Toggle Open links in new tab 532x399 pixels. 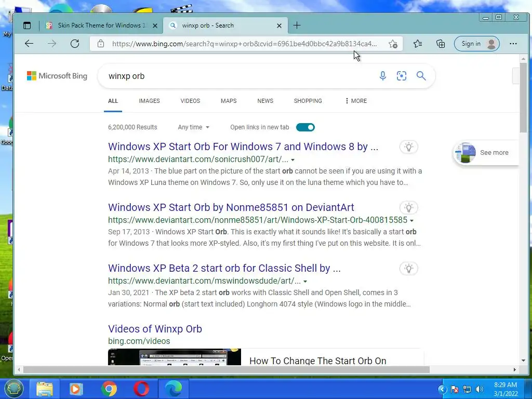point(305,127)
